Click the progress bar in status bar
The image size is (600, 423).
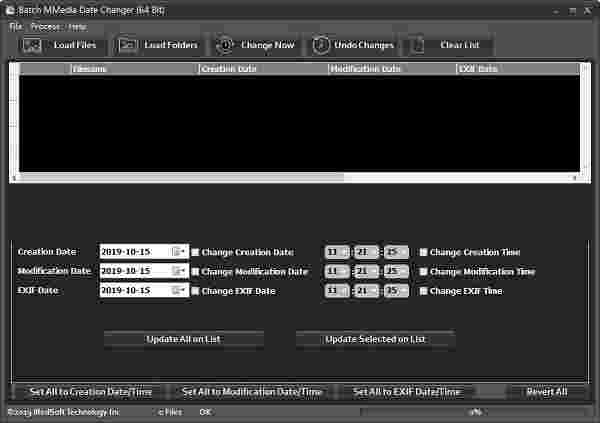[x=474, y=412]
